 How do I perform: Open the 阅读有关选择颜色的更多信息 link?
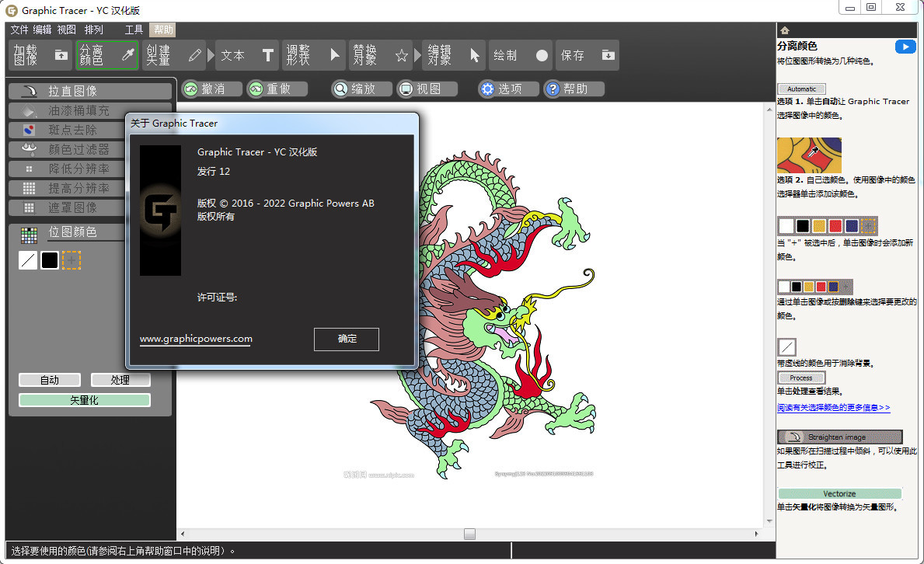(833, 407)
